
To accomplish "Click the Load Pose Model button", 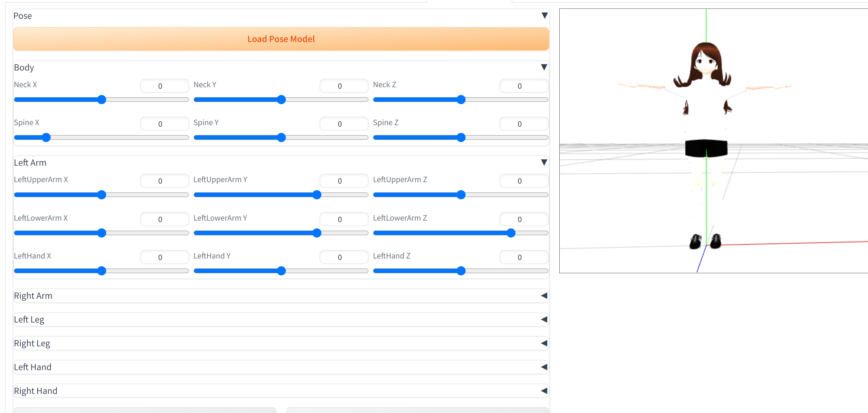I will point(281,39).
